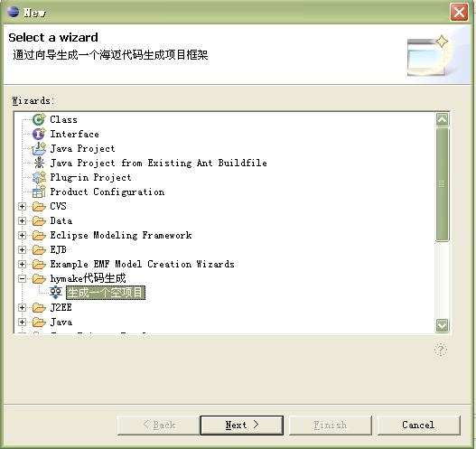Select the 生成一个空项目 tree item
Screen dimensions: 476x449
coord(106,293)
